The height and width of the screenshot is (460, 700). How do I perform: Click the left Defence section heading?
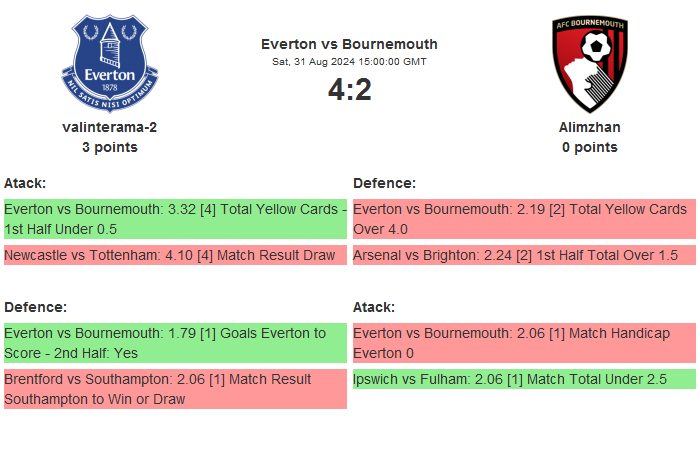click(35, 307)
